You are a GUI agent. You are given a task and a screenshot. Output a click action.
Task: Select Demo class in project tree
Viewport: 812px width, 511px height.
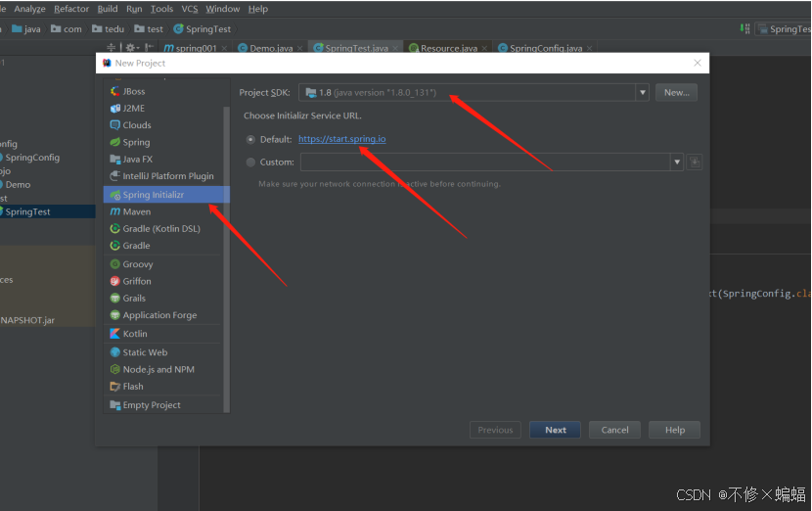point(18,184)
